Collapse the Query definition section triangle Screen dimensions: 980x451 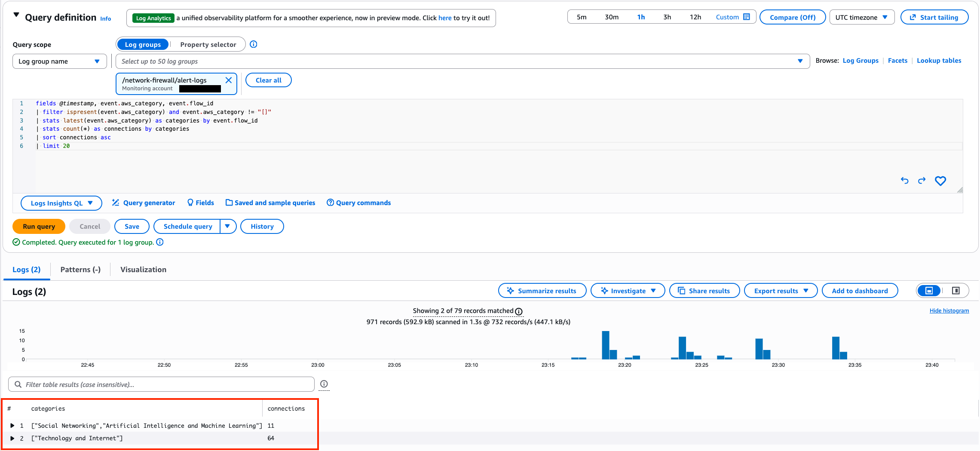click(x=16, y=15)
